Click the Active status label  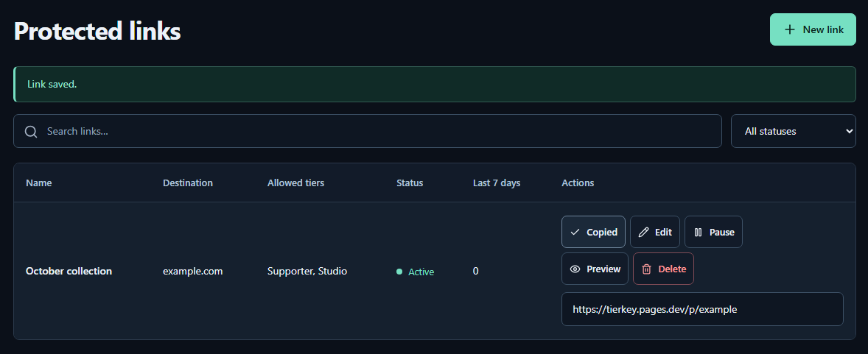point(421,272)
